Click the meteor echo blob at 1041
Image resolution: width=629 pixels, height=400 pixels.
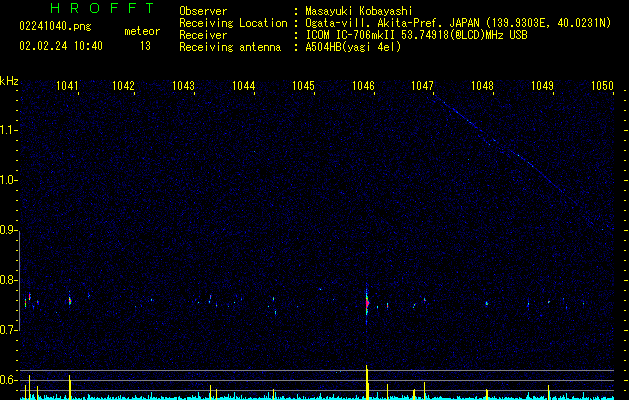point(69,300)
